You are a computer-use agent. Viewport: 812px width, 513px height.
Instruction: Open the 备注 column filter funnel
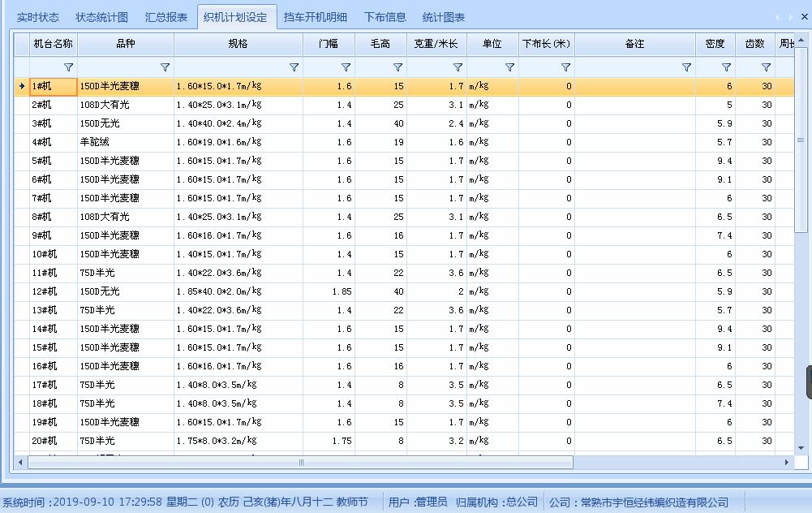coord(686,67)
